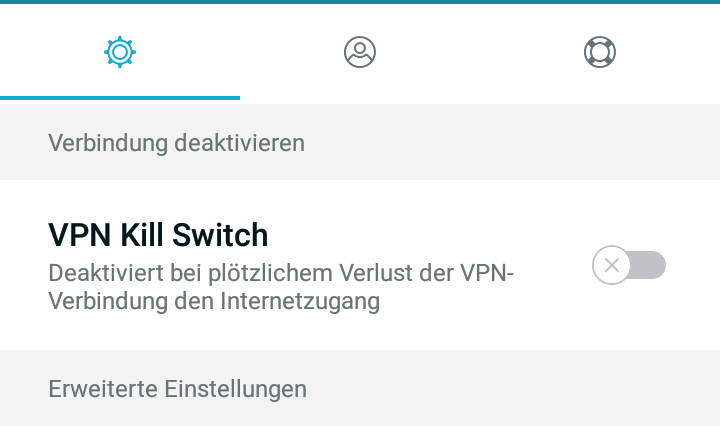Click the X knob on the kill switch
The width and height of the screenshot is (720, 426).
click(x=612, y=265)
